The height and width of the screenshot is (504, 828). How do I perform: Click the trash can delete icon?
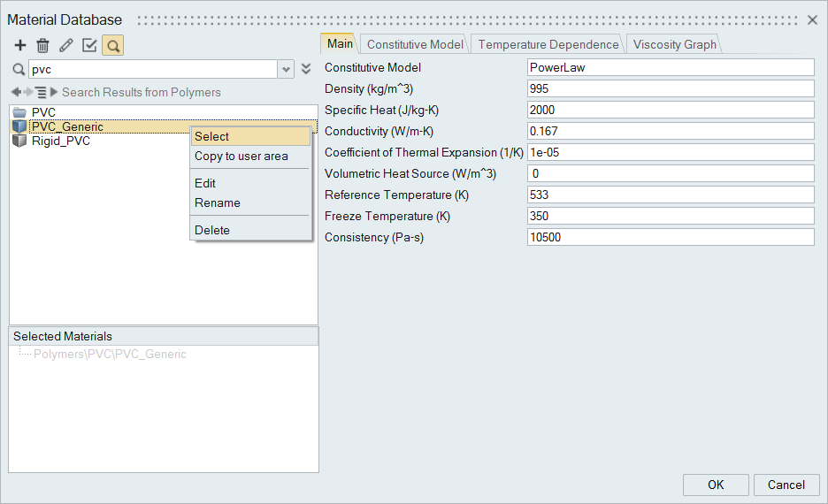[x=42, y=45]
